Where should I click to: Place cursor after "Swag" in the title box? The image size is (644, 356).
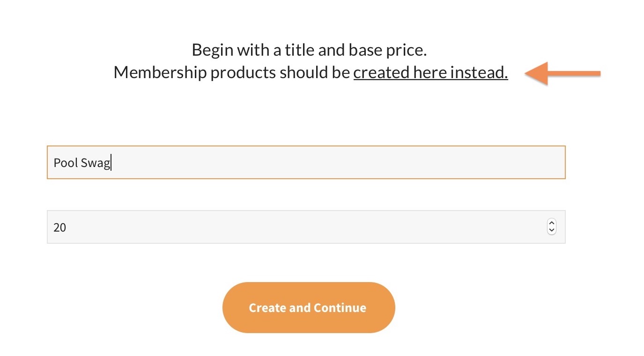tap(111, 163)
